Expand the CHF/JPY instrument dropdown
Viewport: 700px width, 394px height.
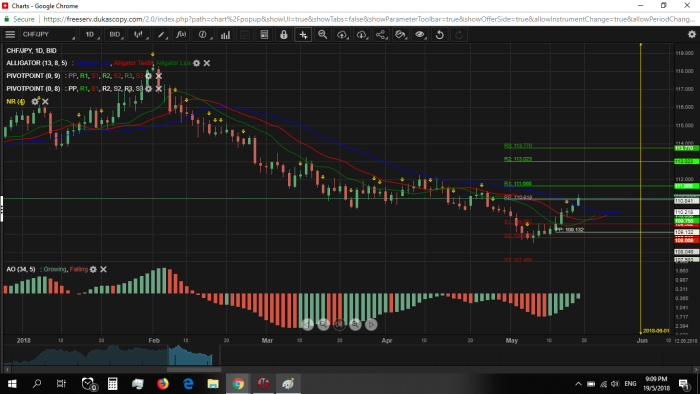click(x=48, y=34)
